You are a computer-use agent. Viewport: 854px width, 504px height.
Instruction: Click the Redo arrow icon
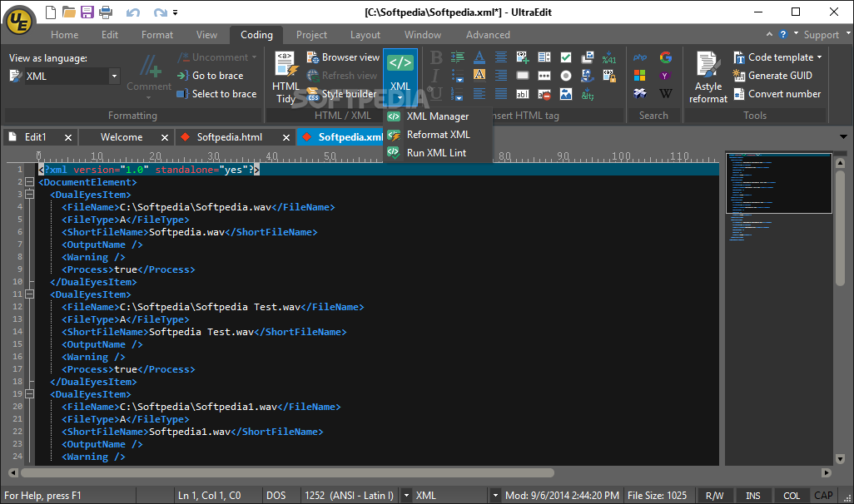(160, 12)
